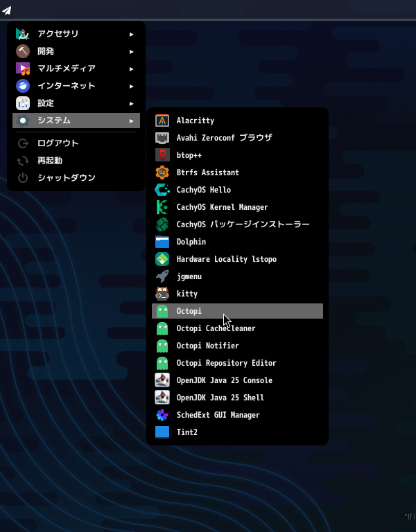Click the シャットダウン power icon
416x532 pixels.
[x=23, y=178]
